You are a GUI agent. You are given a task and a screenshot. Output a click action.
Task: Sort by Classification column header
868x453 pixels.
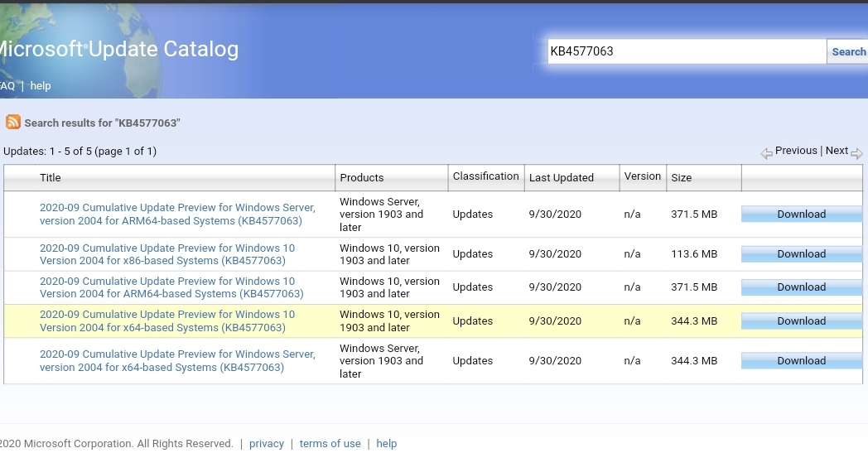coord(485,176)
